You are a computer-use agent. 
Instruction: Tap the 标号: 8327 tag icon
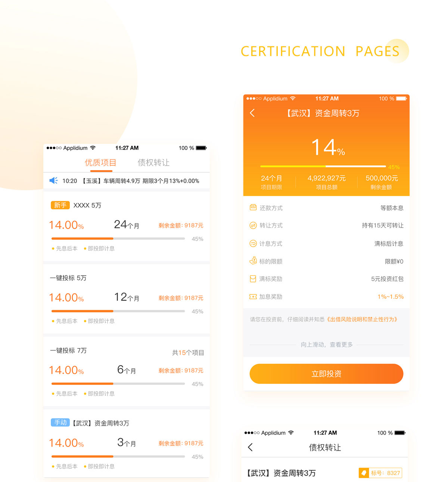pyautogui.click(x=364, y=473)
